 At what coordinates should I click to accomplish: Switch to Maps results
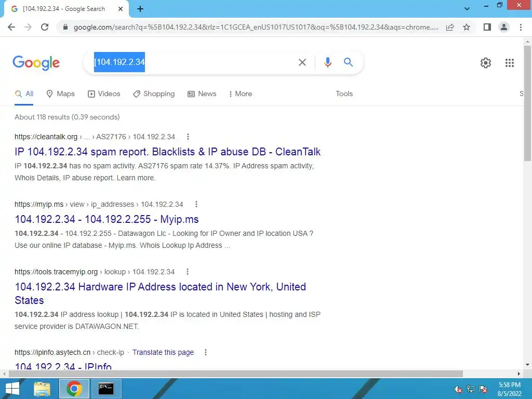click(x=60, y=94)
